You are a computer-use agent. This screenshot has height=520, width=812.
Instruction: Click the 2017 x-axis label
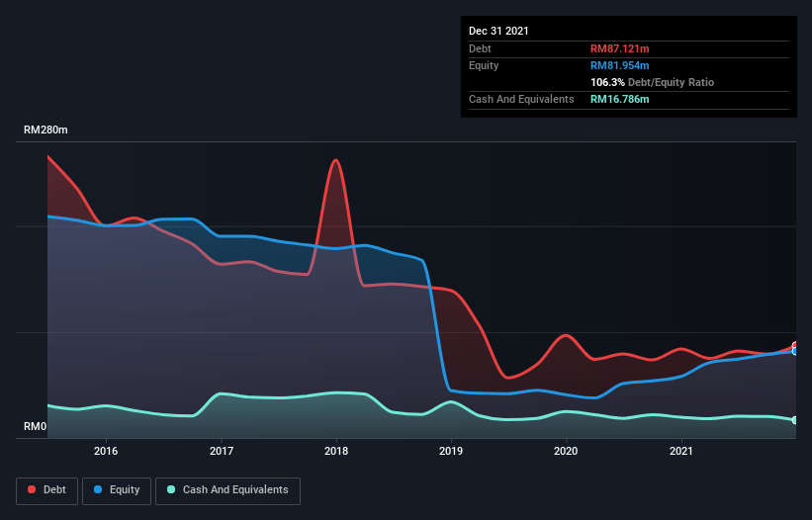tap(222, 451)
